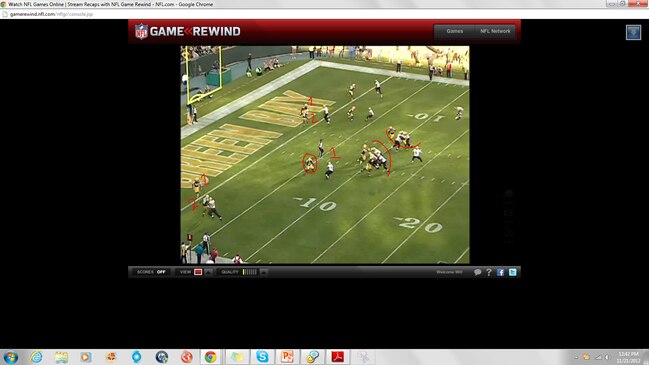Click the blue download icon top right
Viewport: 649px width, 365px height.
coord(633,32)
